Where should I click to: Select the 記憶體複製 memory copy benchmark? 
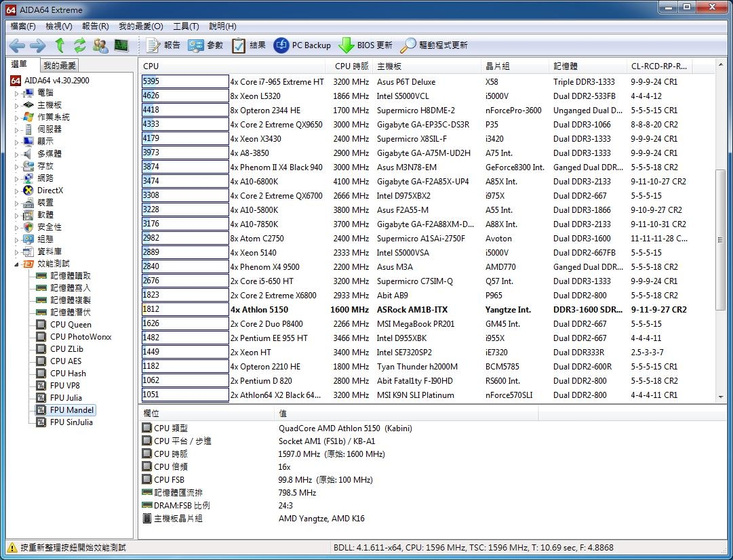click(70, 300)
